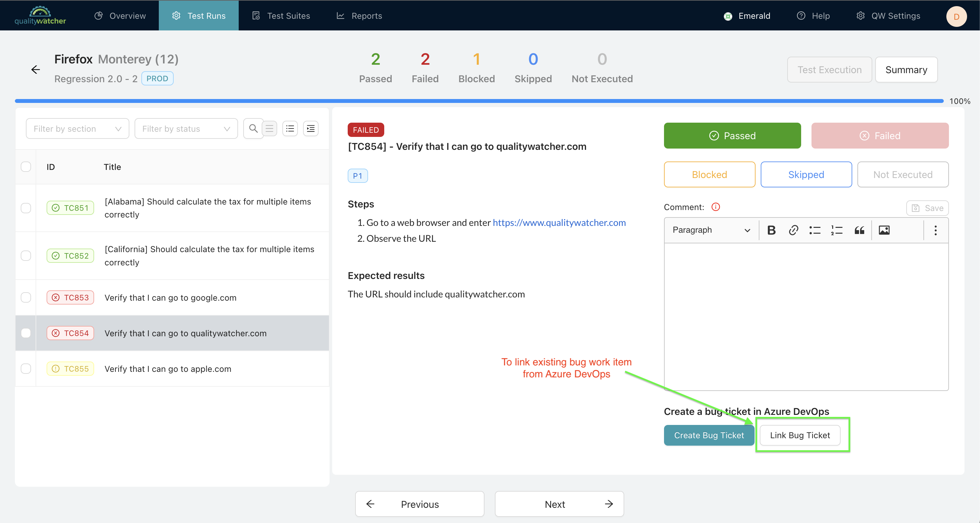Click the P1 priority tag

point(358,176)
